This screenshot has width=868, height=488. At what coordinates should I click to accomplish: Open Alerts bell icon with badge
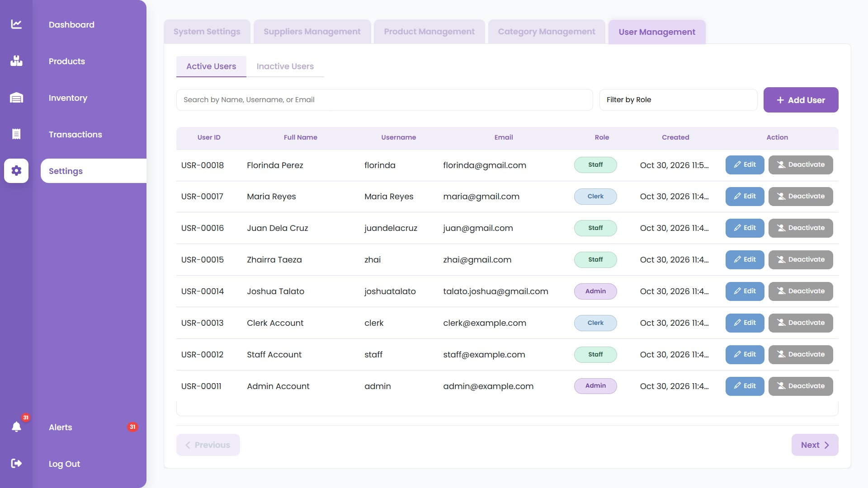click(x=16, y=427)
